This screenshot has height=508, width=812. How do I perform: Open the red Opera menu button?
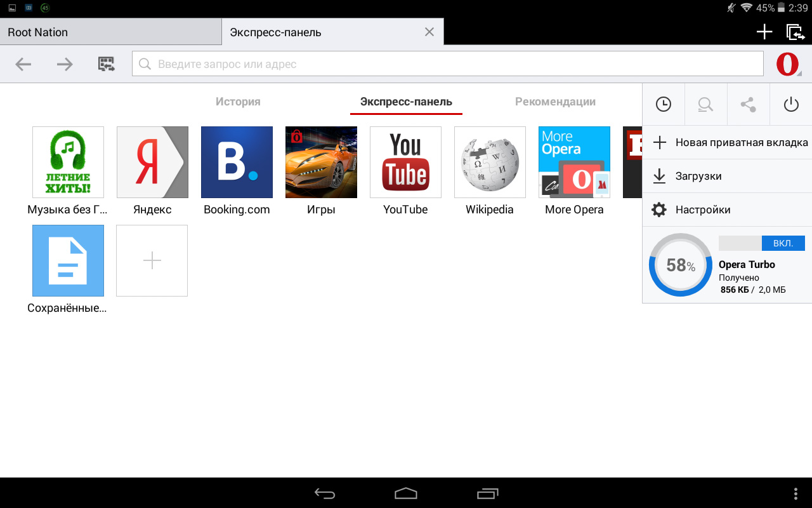click(x=788, y=64)
